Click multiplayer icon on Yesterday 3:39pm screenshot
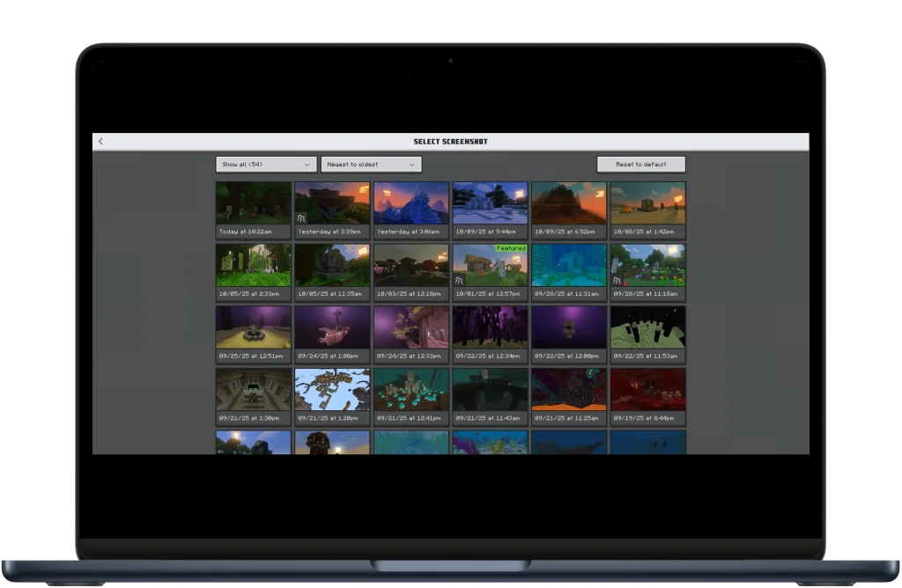This screenshot has height=588, width=902. [301, 218]
